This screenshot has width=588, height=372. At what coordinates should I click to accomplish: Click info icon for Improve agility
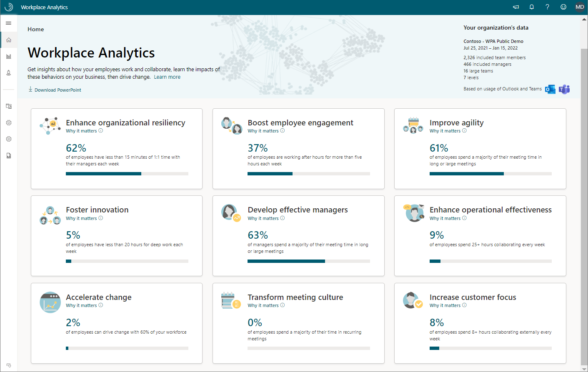click(465, 131)
